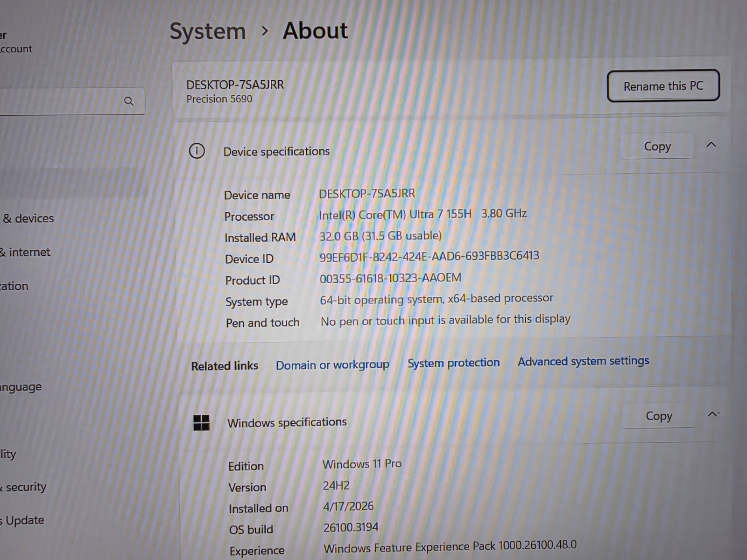This screenshot has height=560, width=747.
Task: Select the Installed on date 4/17/2026
Action: tap(348, 506)
